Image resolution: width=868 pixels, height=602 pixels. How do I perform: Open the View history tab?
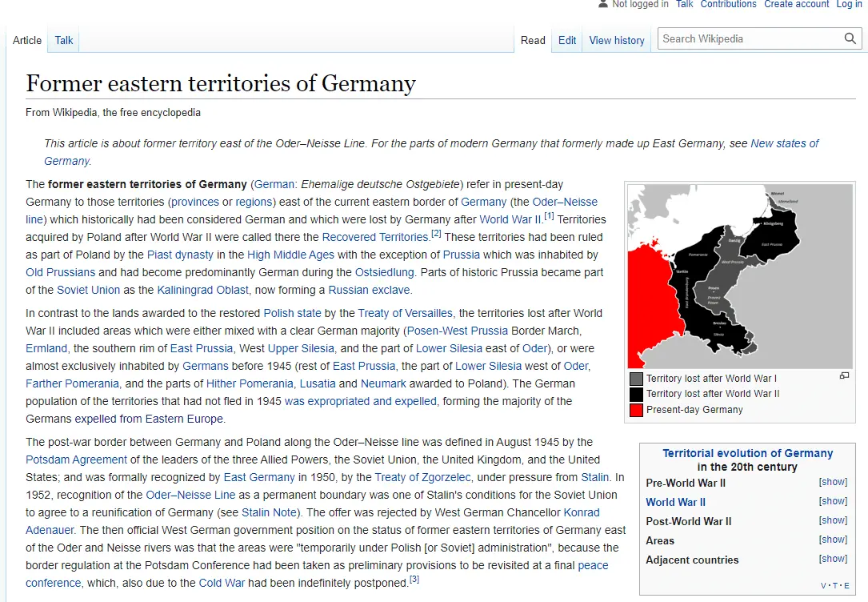pos(616,40)
